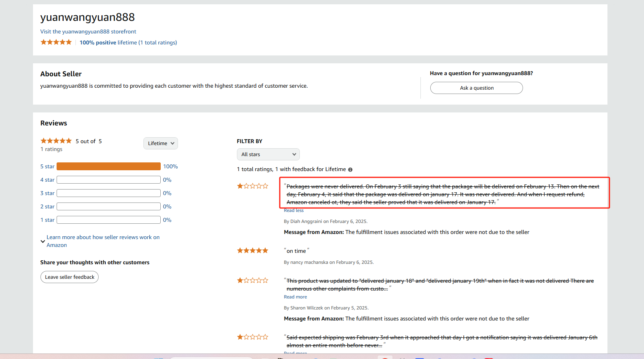Open Learn more about how seller reviews work
The width and height of the screenshot is (644, 359).
[103, 241]
